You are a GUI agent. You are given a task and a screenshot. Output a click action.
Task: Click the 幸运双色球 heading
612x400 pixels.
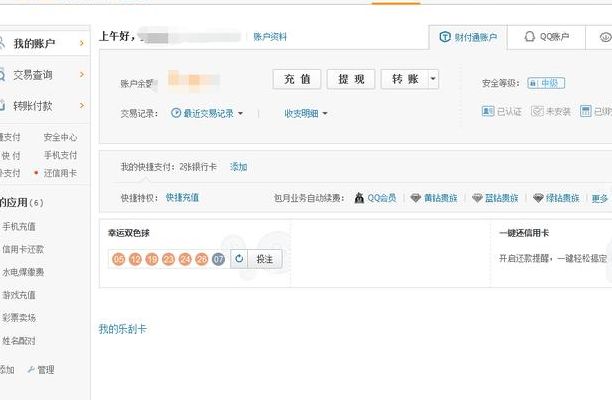pyautogui.click(x=129, y=233)
